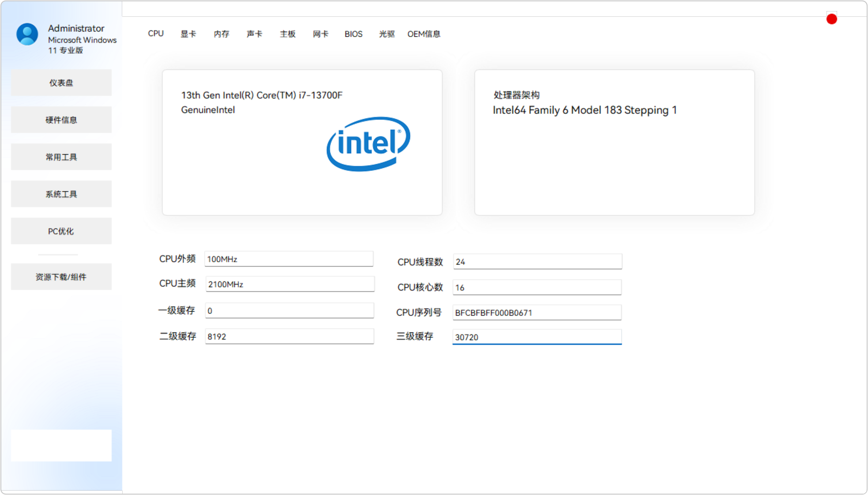Viewport: 868px width, 495px height.
Task: Open the 常用工具 common tools page
Action: [x=61, y=157]
